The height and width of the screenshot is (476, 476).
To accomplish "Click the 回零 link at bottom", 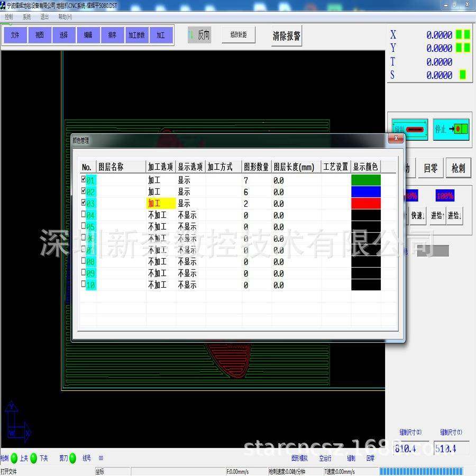I will [x=370, y=458].
